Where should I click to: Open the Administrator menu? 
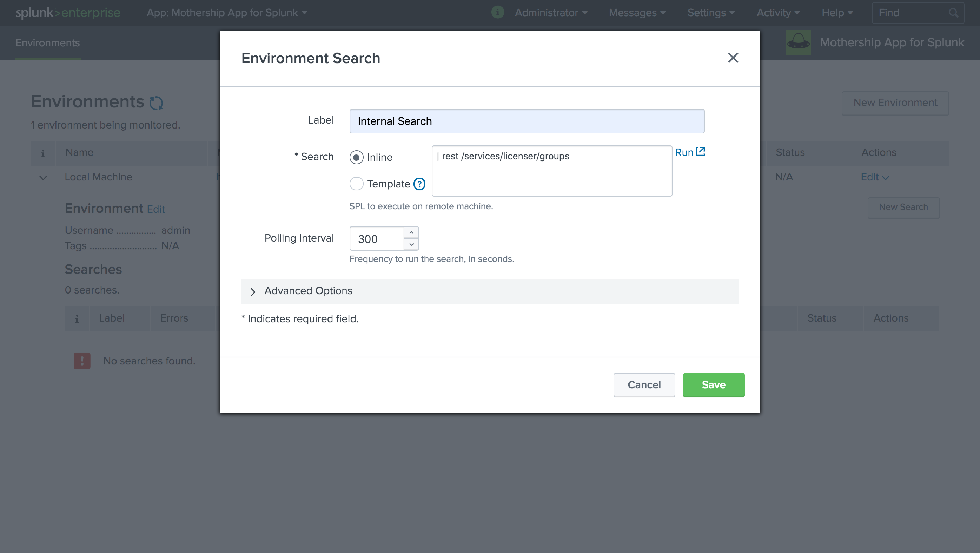pyautogui.click(x=551, y=13)
